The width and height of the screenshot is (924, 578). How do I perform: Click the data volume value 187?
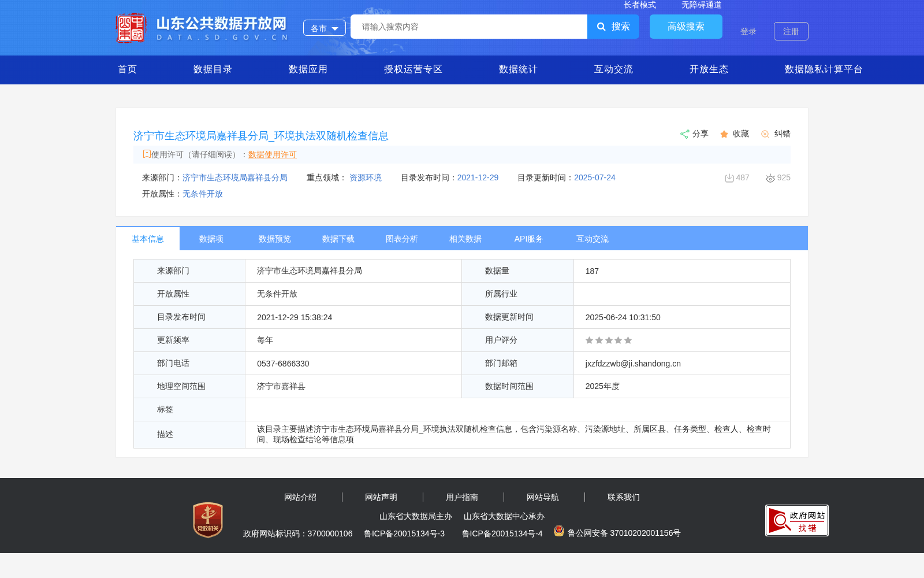[592, 271]
